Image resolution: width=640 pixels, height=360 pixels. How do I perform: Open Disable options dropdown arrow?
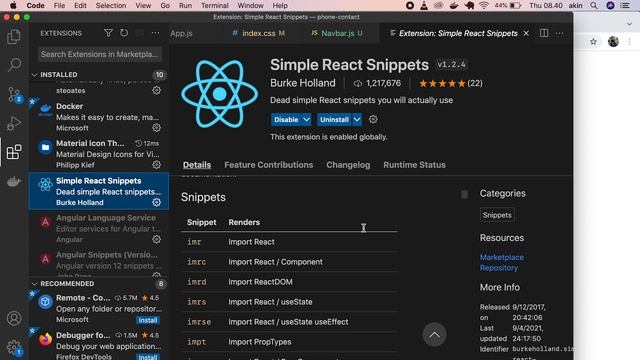tap(306, 120)
